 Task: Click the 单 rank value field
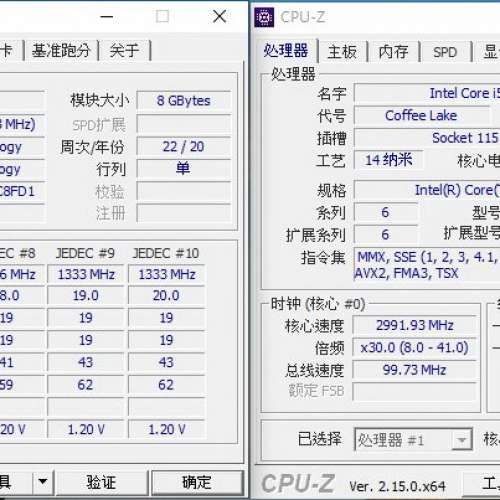pyautogui.click(x=184, y=169)
